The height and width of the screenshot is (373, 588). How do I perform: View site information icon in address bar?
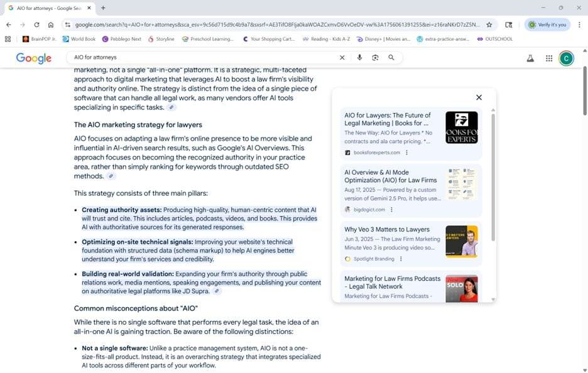click(x=67, y=24)
